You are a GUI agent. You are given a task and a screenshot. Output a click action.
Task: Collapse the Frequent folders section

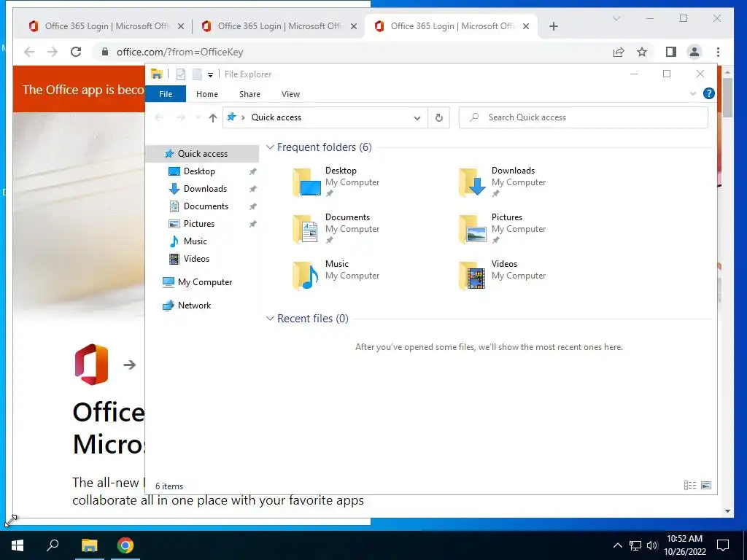point(270,147)
